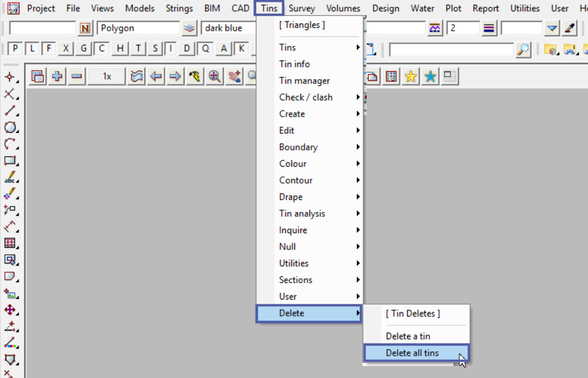Click the Polygon model name field
This screenshot has width=588, height=378.
pyautogui.click(x=138, y=28)
